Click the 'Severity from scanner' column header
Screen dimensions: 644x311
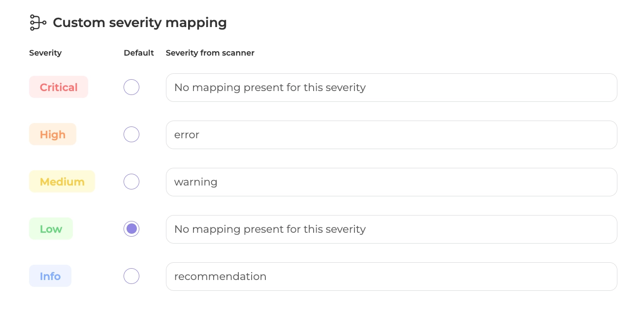point(210,53)
